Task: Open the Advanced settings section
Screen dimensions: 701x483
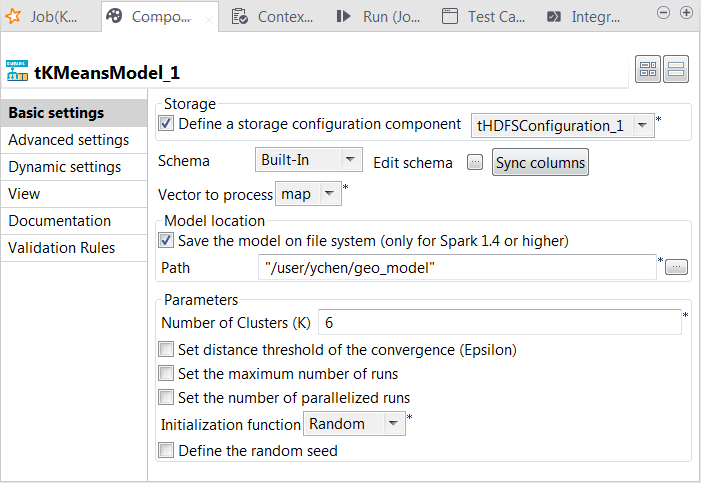Action: click(68, 140)
